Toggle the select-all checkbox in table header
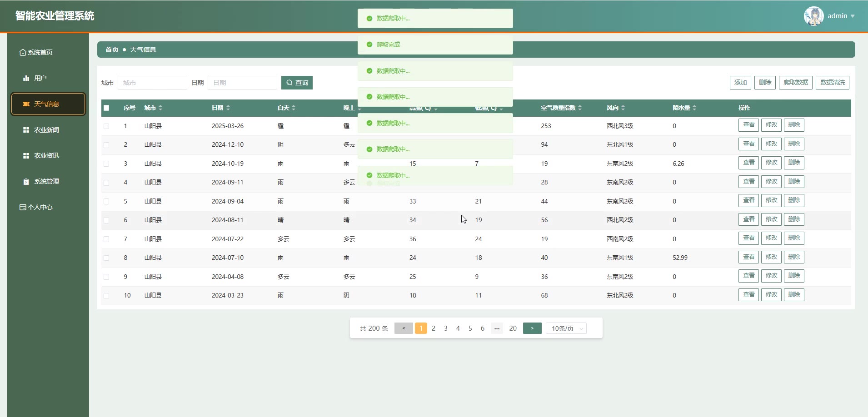This screenshot has width=868, height=417. point(106,108)
